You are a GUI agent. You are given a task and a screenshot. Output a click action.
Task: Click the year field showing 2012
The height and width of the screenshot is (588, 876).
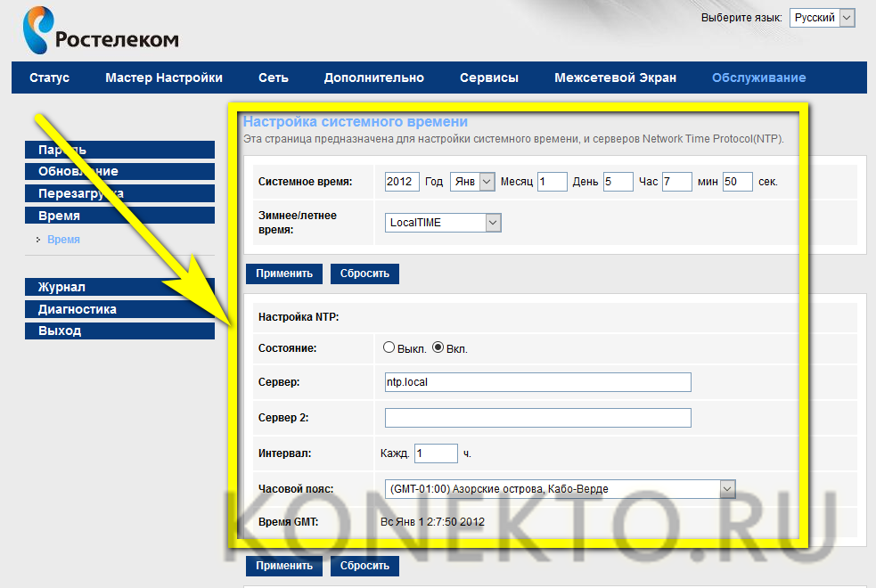pos(402,182)
